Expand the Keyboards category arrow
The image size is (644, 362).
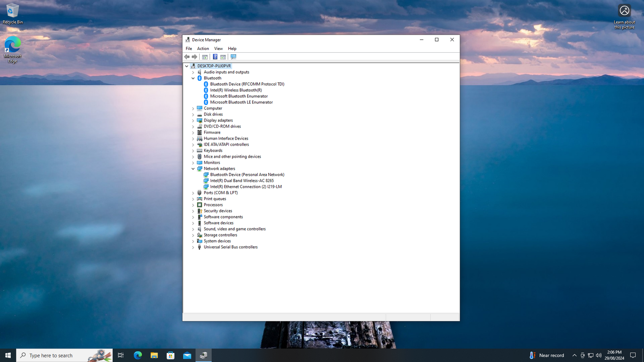(x=193, y=151)
